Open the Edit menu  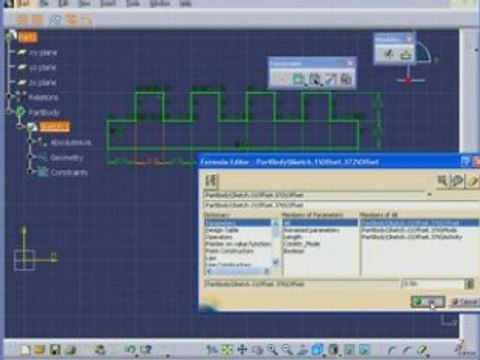tap(63, 3)
